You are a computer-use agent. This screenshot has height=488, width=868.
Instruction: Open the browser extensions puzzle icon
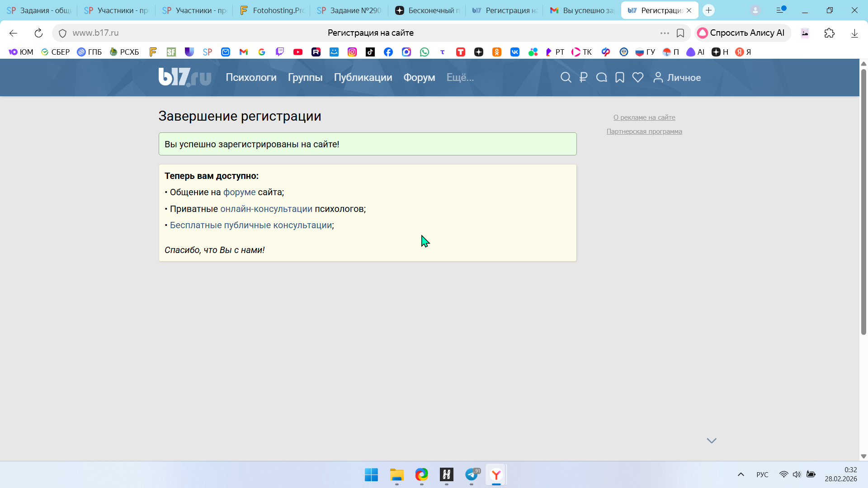[830, 33]
